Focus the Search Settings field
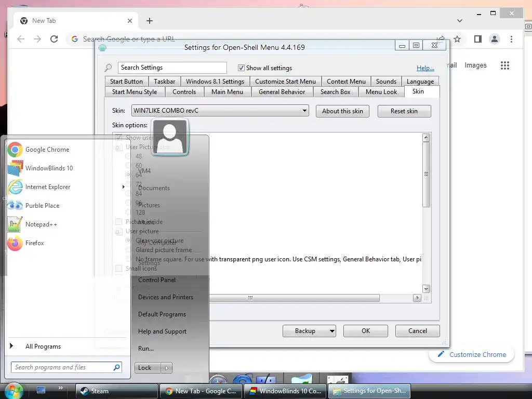 pos(172,68)
